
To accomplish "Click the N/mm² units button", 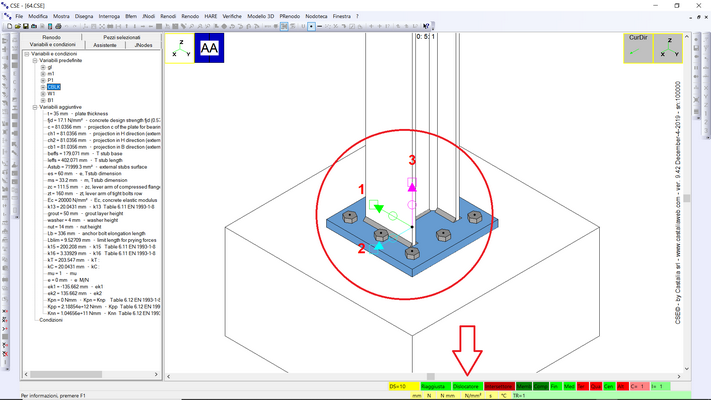I will pos(473,395).
